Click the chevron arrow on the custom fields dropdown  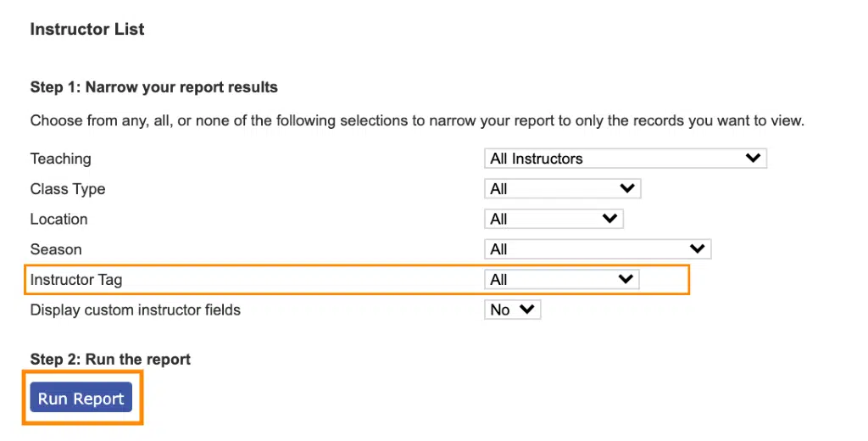click(527, 310)
